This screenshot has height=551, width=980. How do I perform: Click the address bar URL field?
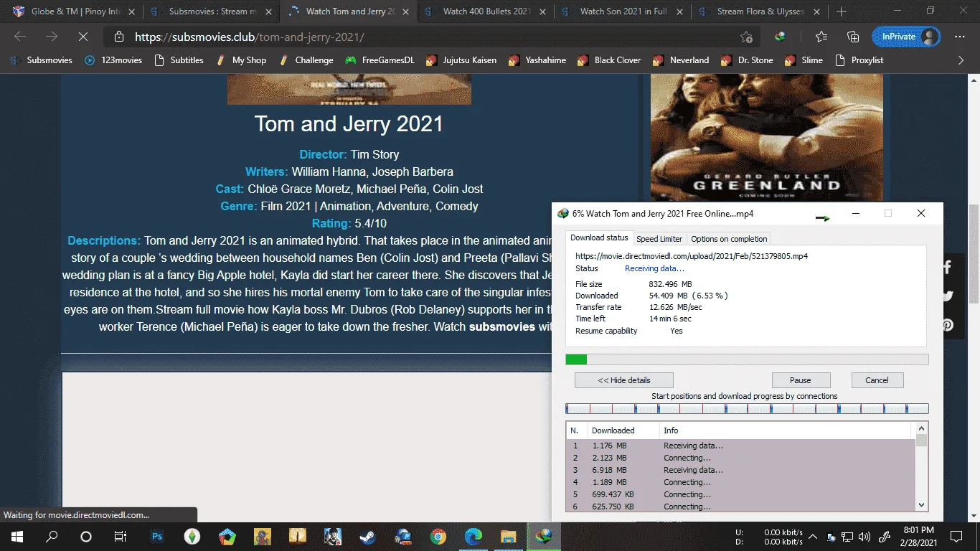[430, 37]
